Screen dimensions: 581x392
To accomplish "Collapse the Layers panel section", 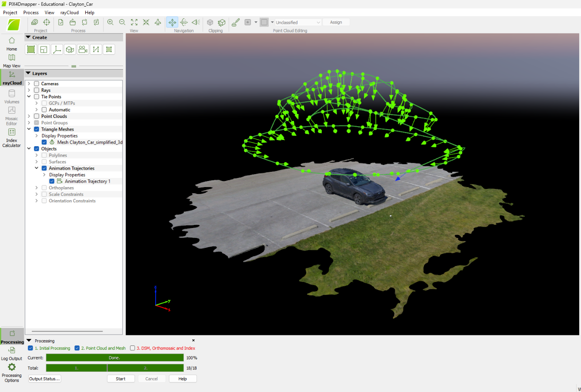I will point(28,74).
